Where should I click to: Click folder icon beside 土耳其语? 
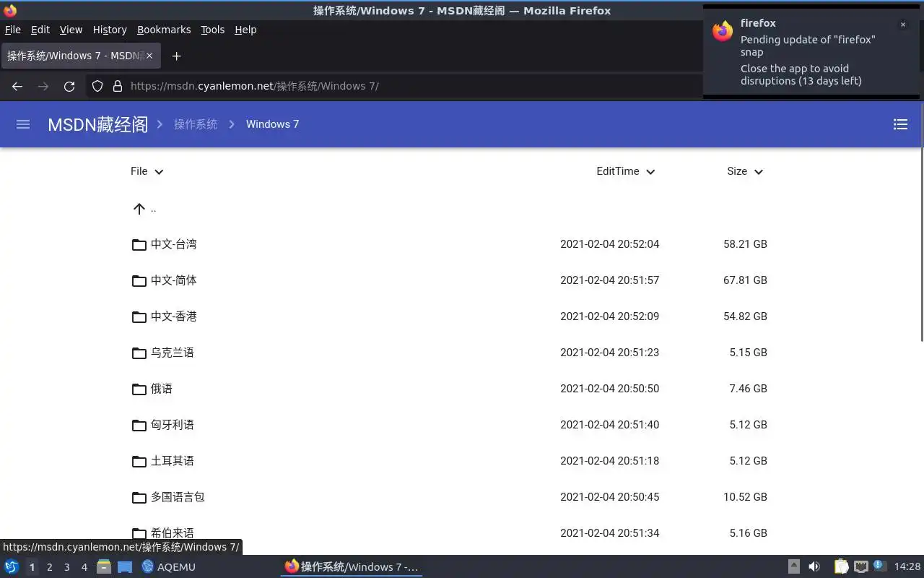[x=139, y=461]
